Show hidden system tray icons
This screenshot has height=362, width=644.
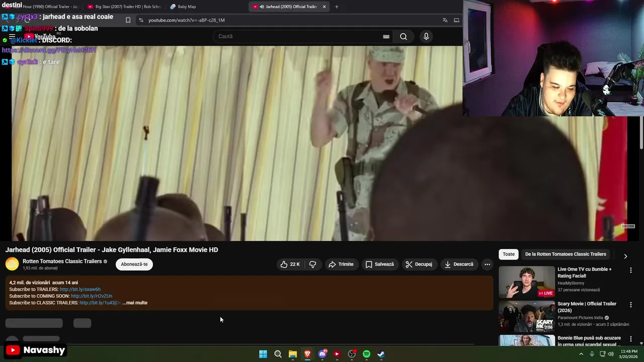pyautogui.click(x=581, y=354)
